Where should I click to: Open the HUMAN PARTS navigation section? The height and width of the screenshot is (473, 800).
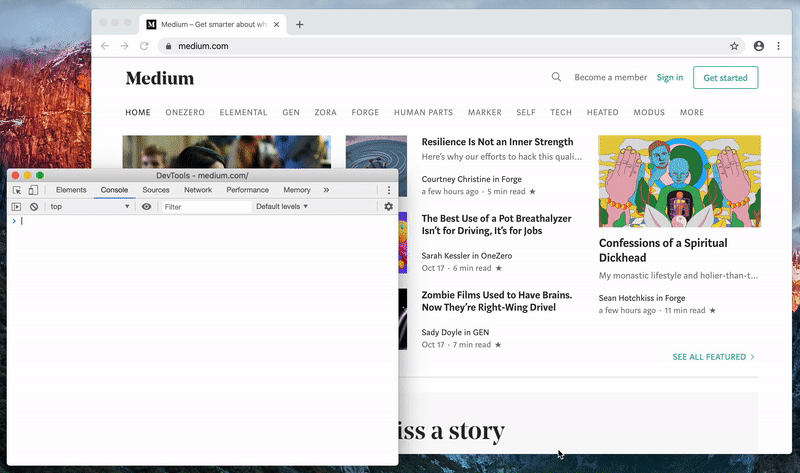tap(423, 112)
